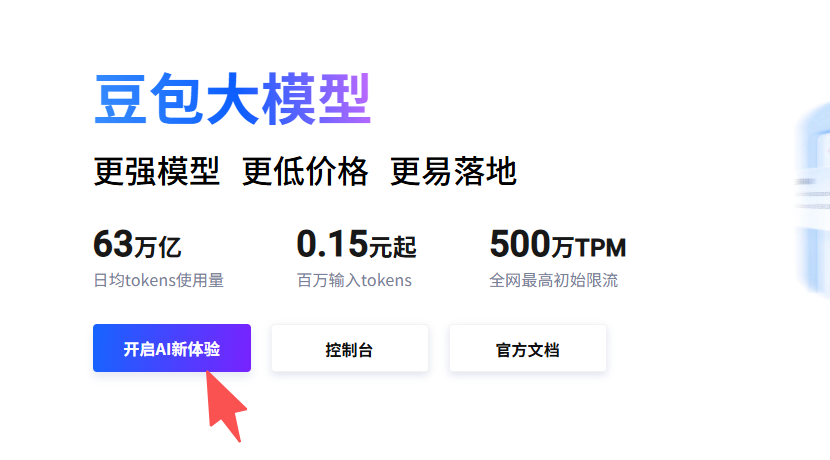This screenshot has height=460, width=830.
Task: Click the 500 number statistic
Action: tap(520, 244)
